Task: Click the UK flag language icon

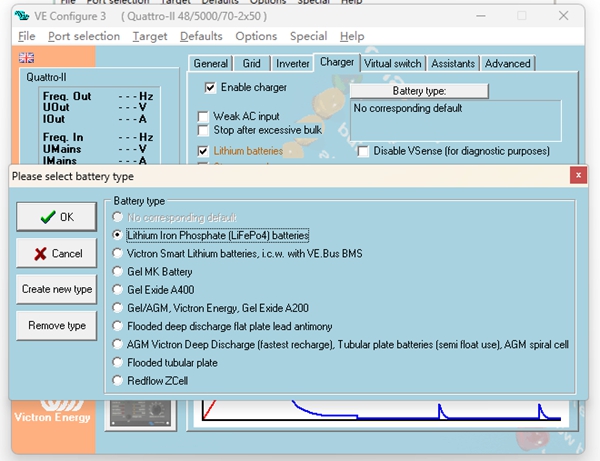Action: pos(26,58)
